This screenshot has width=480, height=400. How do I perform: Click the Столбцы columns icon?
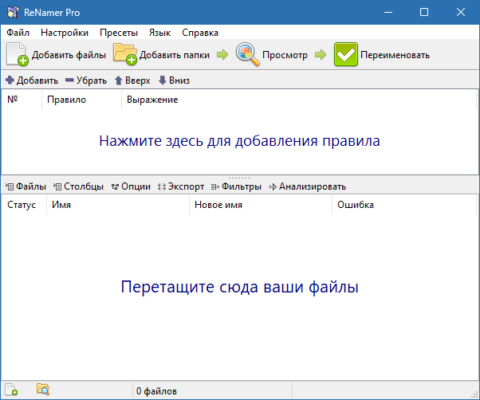57,187
